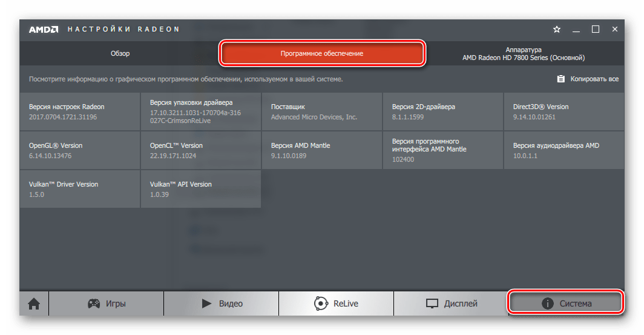The image size is (644, 335).
Task: Select Версия AMD Mantle tile
Action: (x=322, y=150)
